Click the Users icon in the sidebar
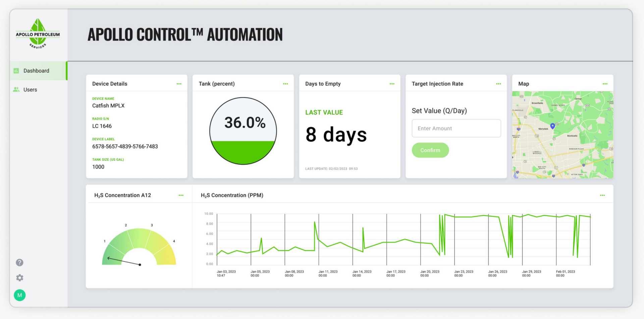This screenshot has height=319, width=644. (16, 89)
